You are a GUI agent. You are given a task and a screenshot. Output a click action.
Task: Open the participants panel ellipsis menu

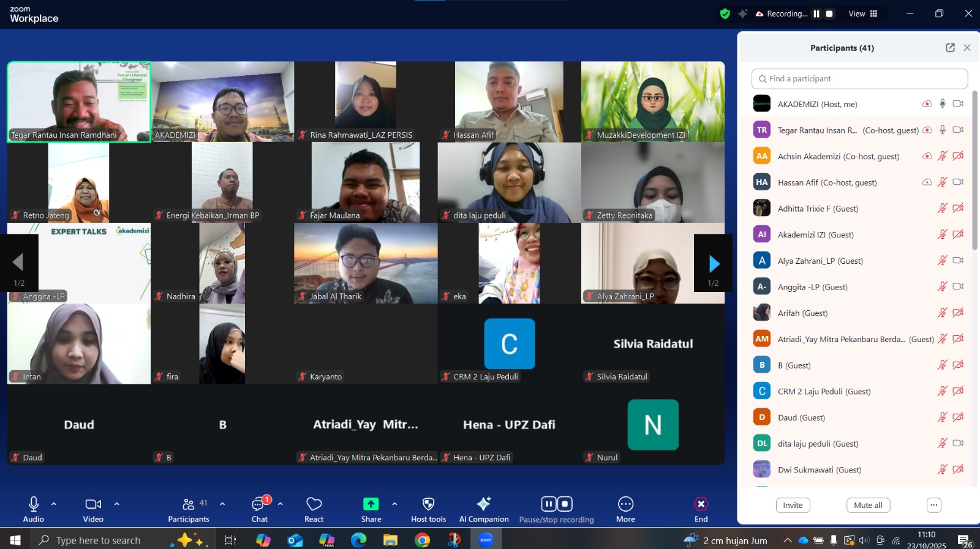(x=933, y=505)
